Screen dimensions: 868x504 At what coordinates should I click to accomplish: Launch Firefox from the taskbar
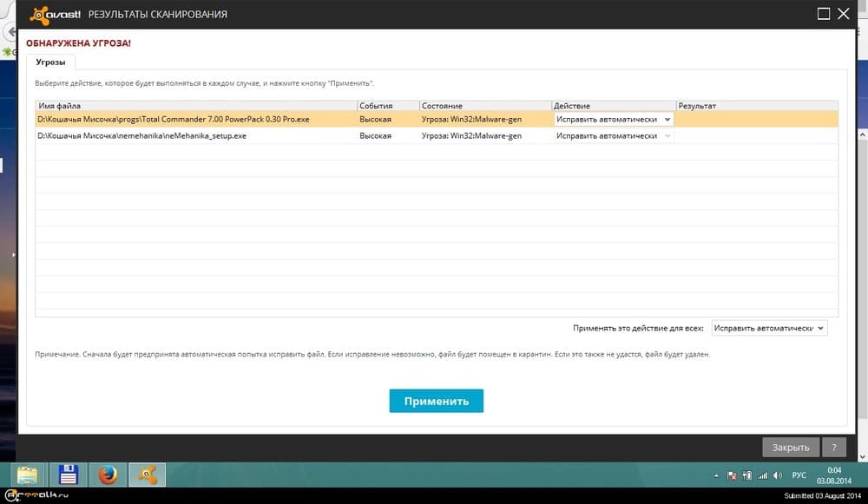tap(108, 475)
